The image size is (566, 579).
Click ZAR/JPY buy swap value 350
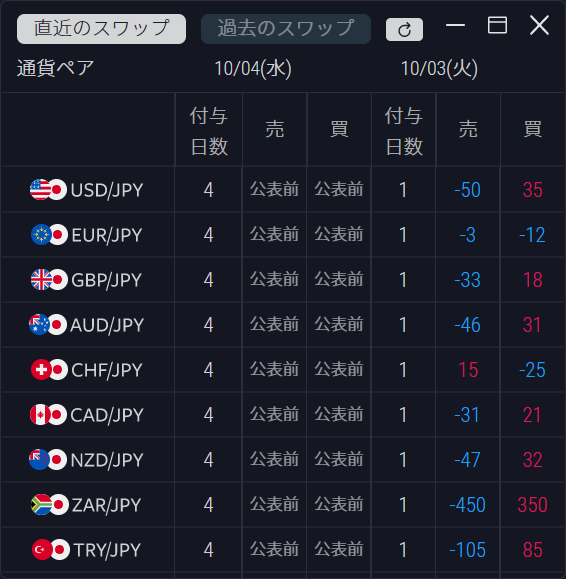532,505
